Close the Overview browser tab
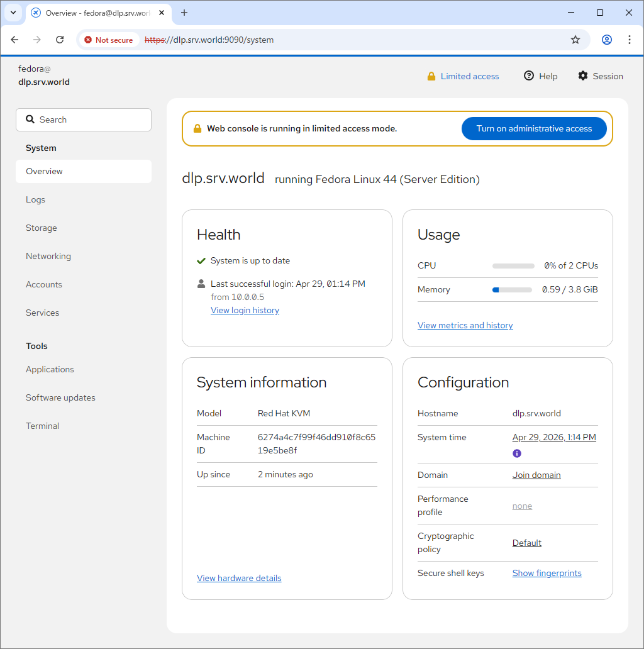This screenshot has height=649, width=644. [162, 13]
